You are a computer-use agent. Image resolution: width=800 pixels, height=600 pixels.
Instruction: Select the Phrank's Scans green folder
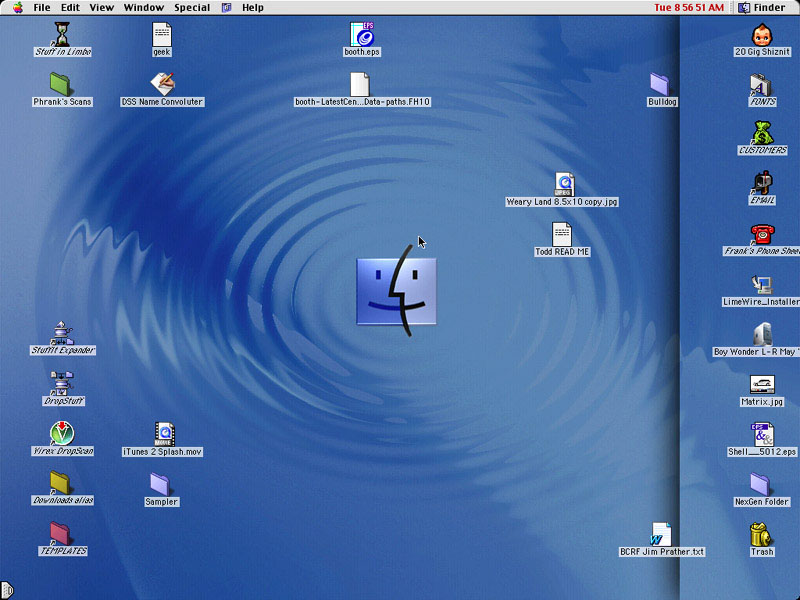(60, 84)
